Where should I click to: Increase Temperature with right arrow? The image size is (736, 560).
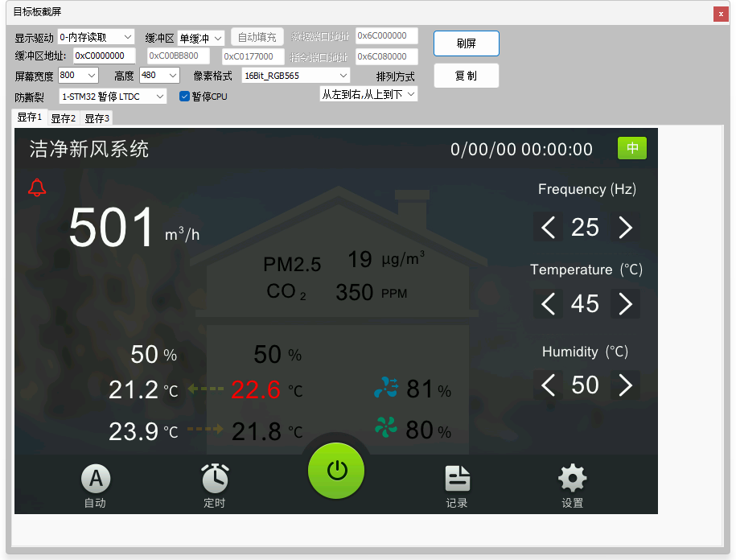point(625,303)
